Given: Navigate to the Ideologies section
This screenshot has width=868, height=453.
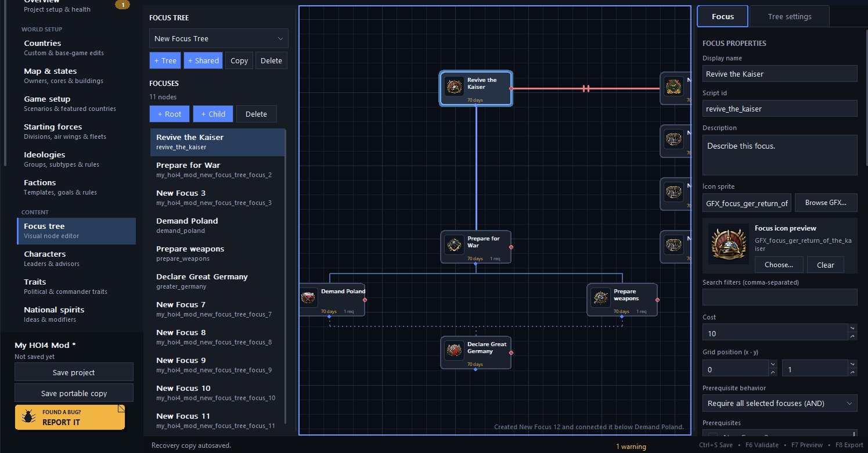Looking at the screenshot, I should [77, 159].
